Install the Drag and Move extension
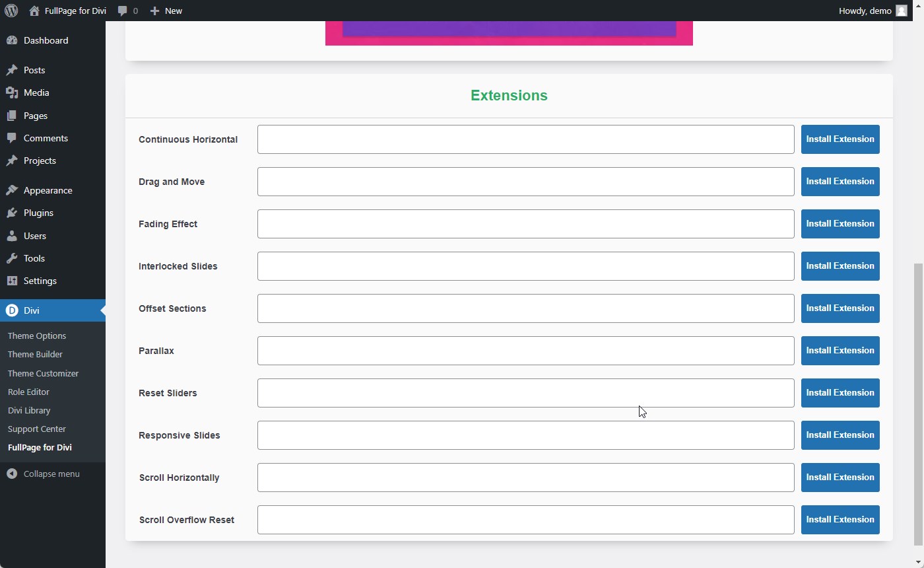 [x=840, y=182]
